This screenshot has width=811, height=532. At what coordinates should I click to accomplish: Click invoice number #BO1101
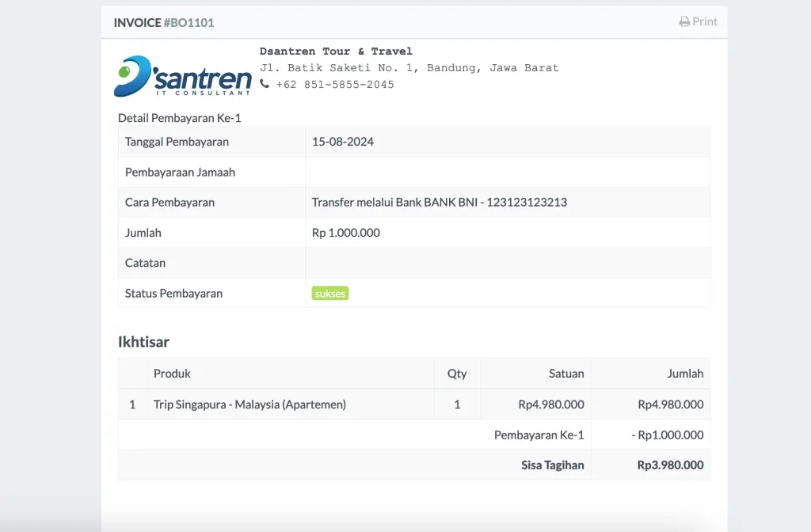point(188,22)
